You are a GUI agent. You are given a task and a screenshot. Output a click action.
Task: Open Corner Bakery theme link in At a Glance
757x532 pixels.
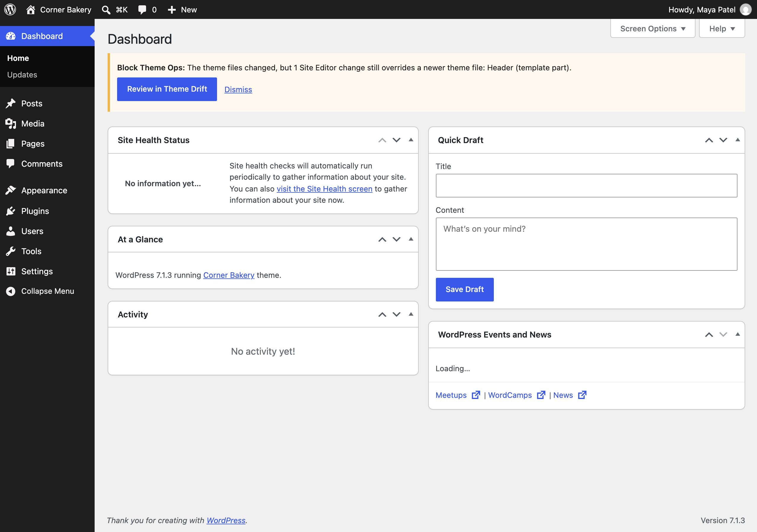click(x=229, y=275)
